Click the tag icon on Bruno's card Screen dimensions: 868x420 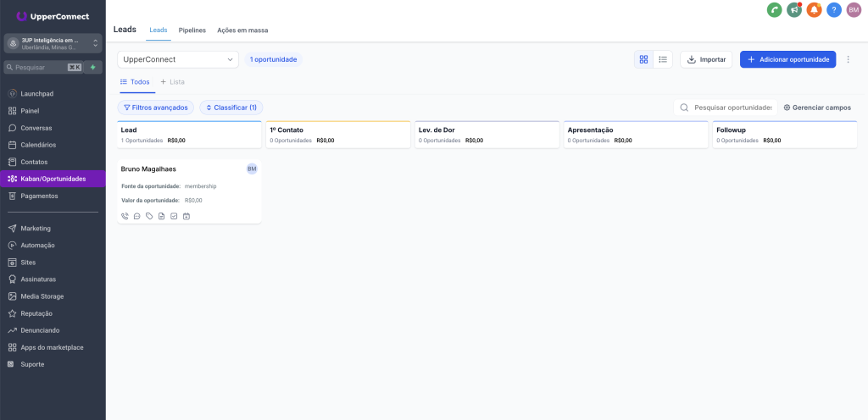pos(149,216)
